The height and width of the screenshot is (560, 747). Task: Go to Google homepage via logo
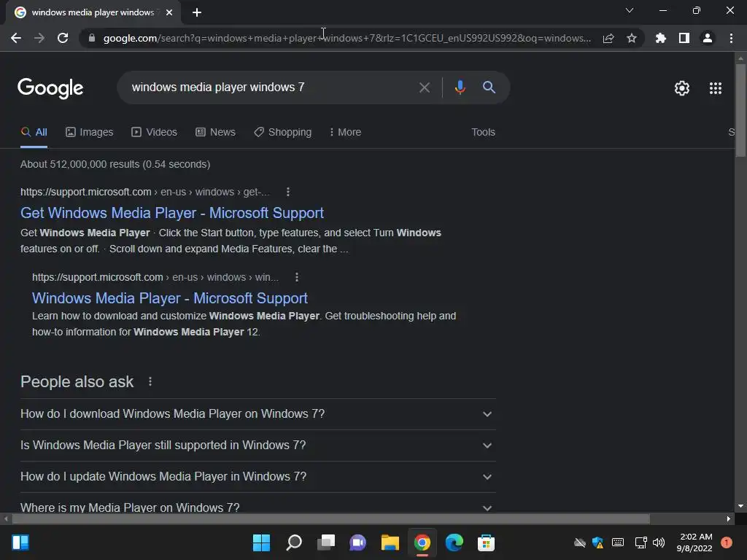[x=50, y=88]
